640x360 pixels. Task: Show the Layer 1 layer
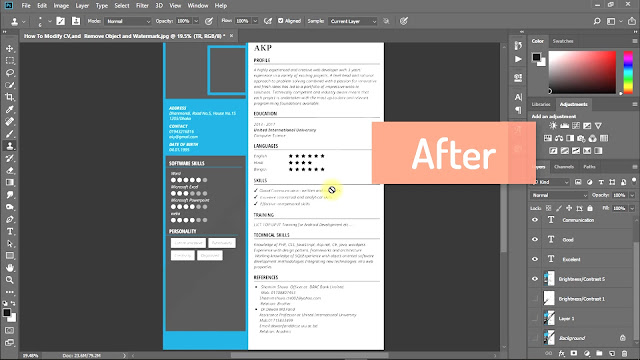(x=535, y=318)
